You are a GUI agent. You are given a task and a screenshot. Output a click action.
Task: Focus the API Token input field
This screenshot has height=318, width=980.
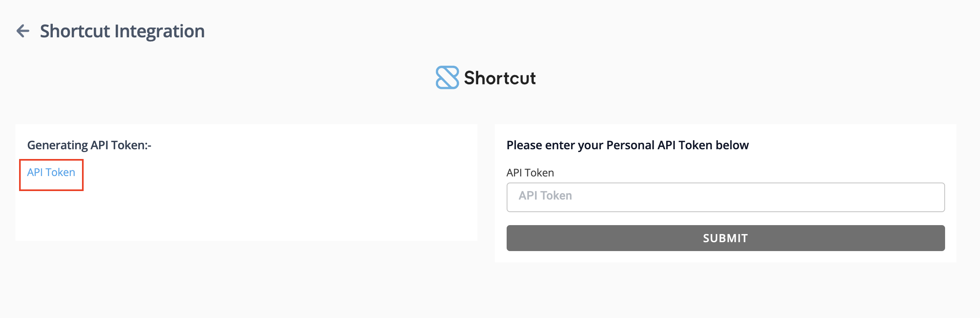[725, 197]
